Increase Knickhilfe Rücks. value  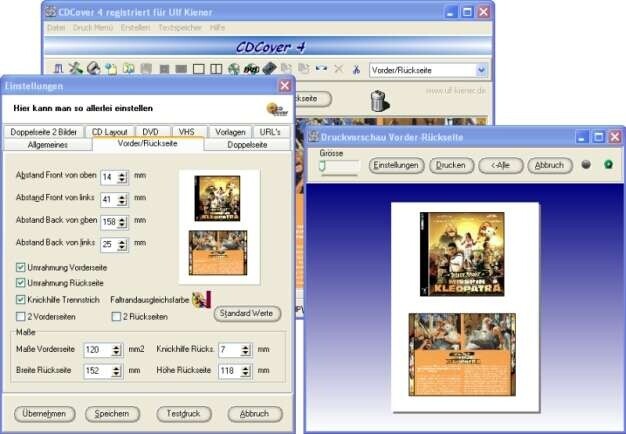(245, 347)
